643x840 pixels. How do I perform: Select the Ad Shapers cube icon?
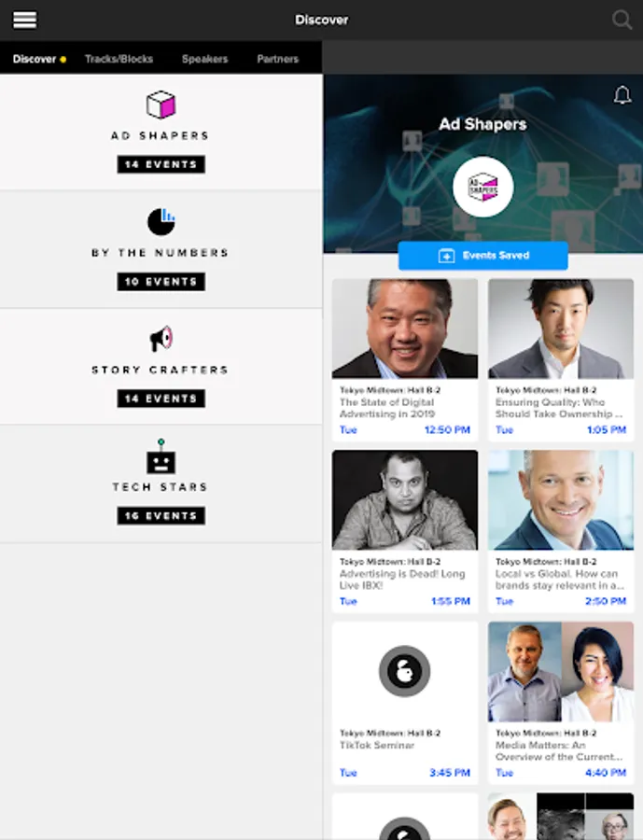161,105
